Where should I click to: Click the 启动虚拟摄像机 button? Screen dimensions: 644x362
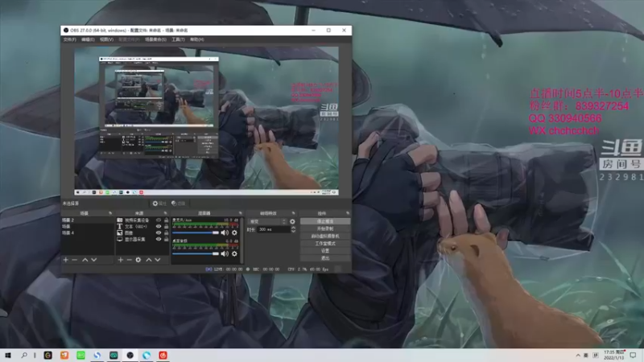tap(325, 236)
